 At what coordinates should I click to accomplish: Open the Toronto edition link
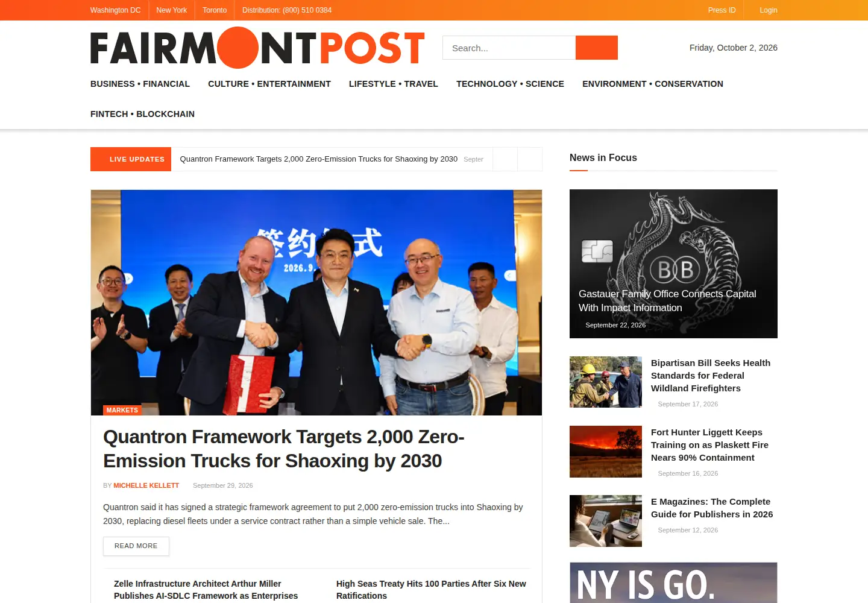tap(215, 10)
